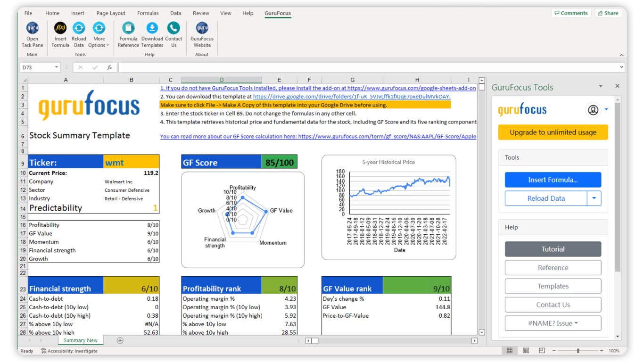Close the GuruFocus Tools pane
This screenshot has height=362, width=644.
pos(617,86)
